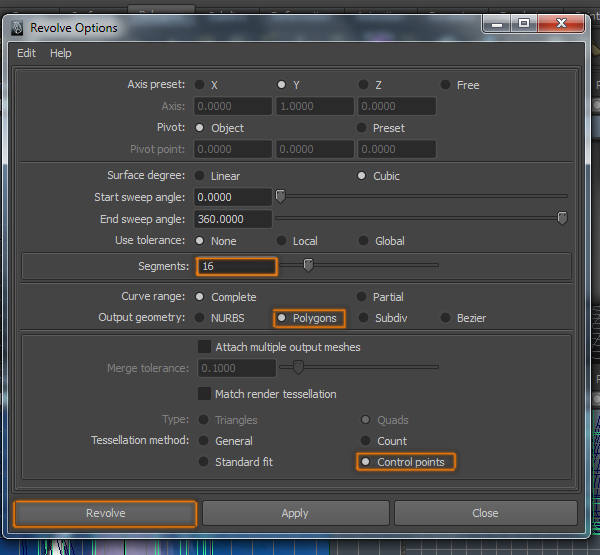Open the Help menu

click(61, 53)
